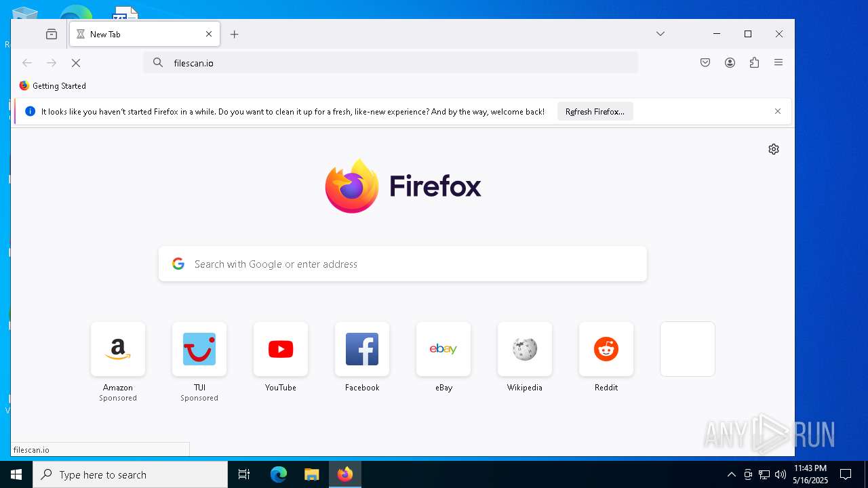The width and height of the screenshot is (868, 488).
Task: Expand the list all tabs chevron
Action: (660, 34)
